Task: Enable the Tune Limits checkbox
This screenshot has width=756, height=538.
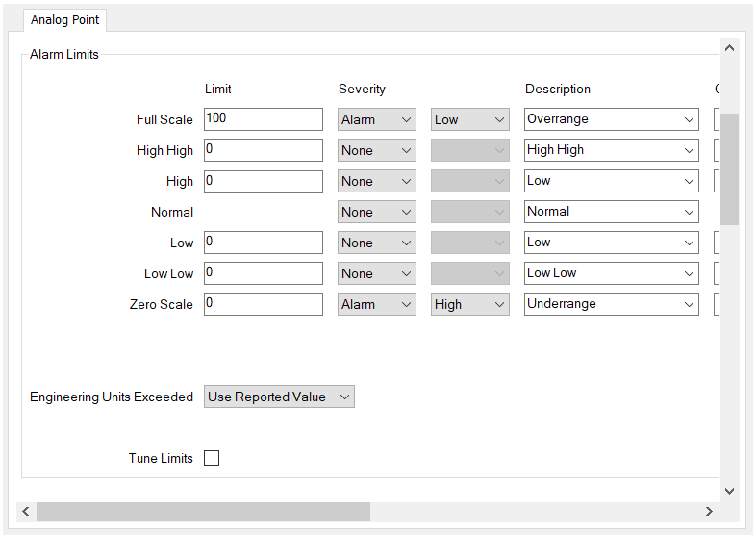Action: coord(212,458)
